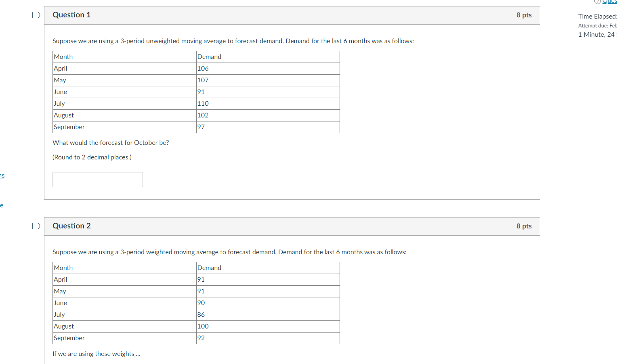Click the partially visible sidebar link 'e'
This screenshot has height=364, width=617.
[2, 205]
